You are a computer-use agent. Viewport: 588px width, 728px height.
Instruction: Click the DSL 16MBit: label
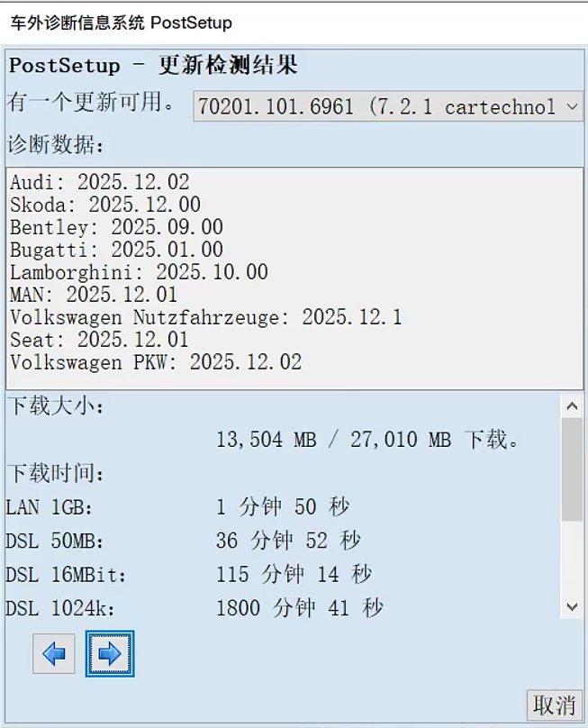click(x=66, y=575)
